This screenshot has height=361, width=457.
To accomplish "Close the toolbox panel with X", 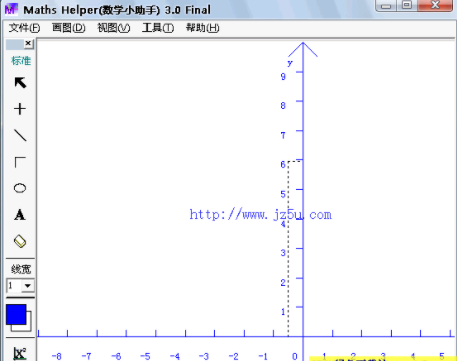I will tap(28, 43).
